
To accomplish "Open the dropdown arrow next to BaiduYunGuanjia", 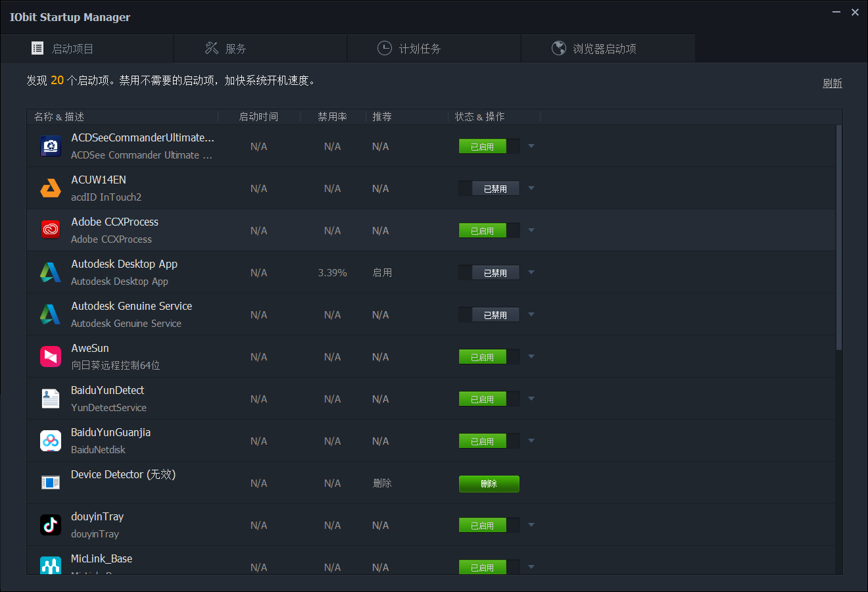I will pos(531,441).
